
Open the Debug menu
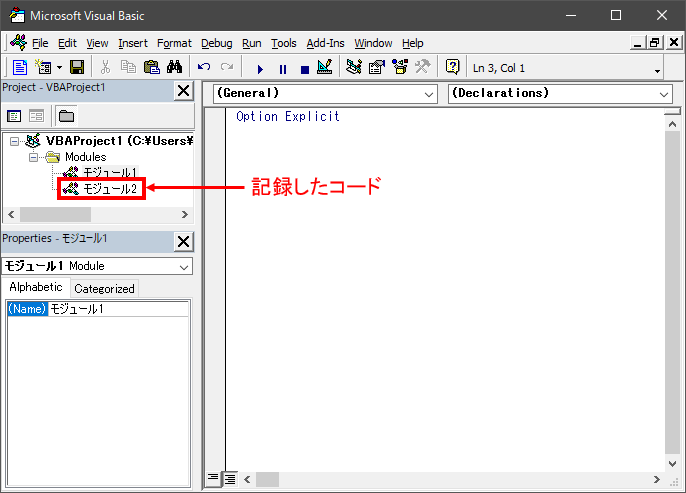[x=217, y=43]
